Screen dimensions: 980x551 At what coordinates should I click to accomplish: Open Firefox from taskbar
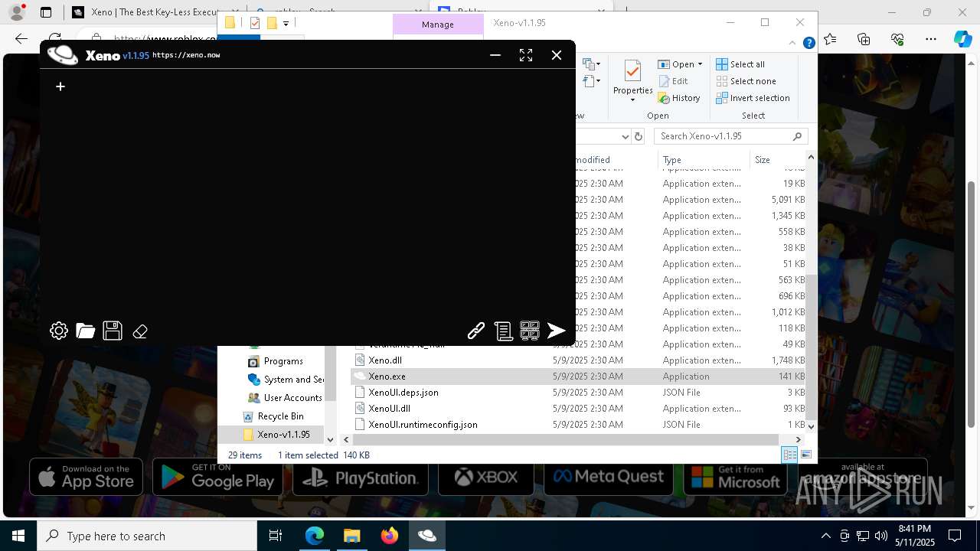(x=390, y=536)
